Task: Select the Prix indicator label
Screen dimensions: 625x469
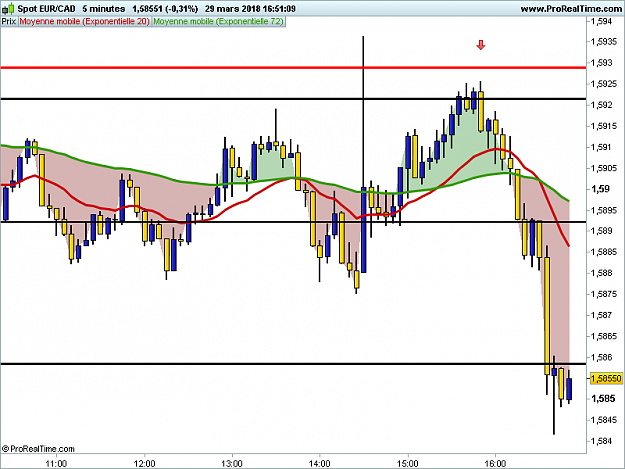Action: (9, 21)
